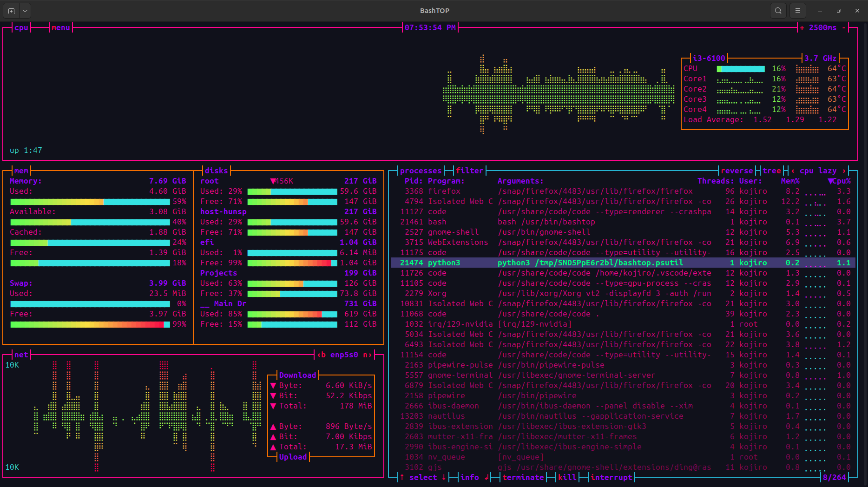Select bash process 21461
Screen dimensions: 868x487
coord(623,222)
